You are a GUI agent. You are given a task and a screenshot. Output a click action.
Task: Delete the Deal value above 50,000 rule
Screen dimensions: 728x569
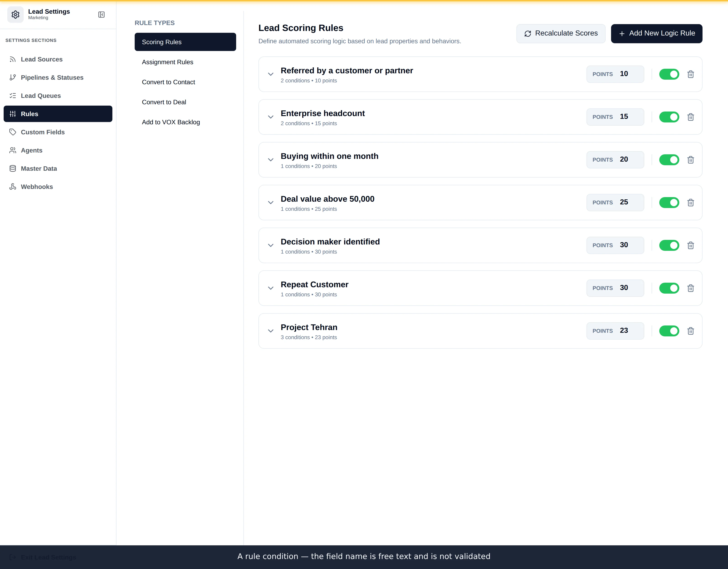tap(691, 203)
